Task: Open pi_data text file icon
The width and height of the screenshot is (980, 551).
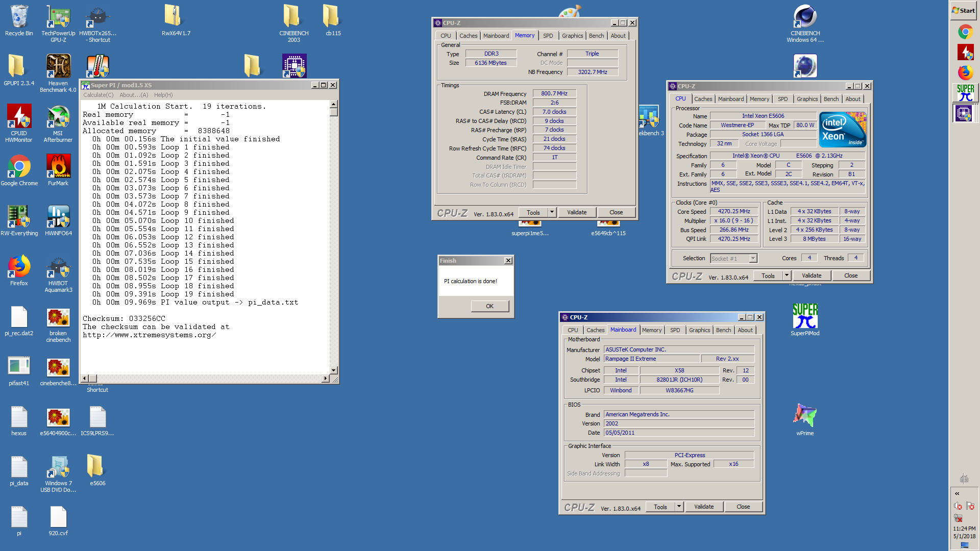Action: click(19, 470)
